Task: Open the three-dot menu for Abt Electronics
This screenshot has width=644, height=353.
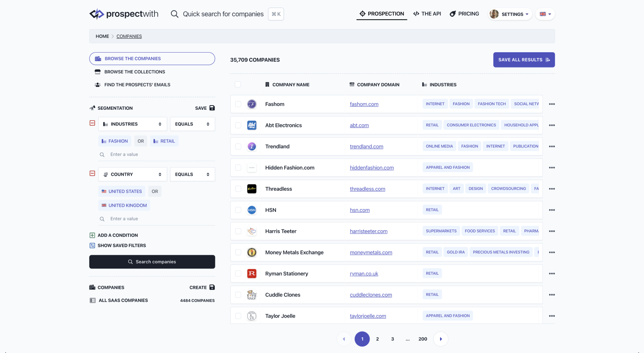Action: click(552, 125)
